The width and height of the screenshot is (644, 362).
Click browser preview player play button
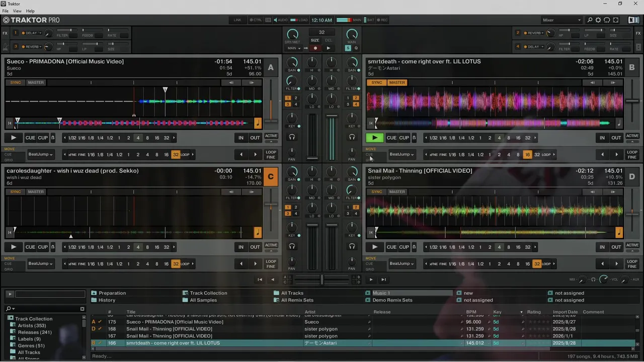pos(10,294)
